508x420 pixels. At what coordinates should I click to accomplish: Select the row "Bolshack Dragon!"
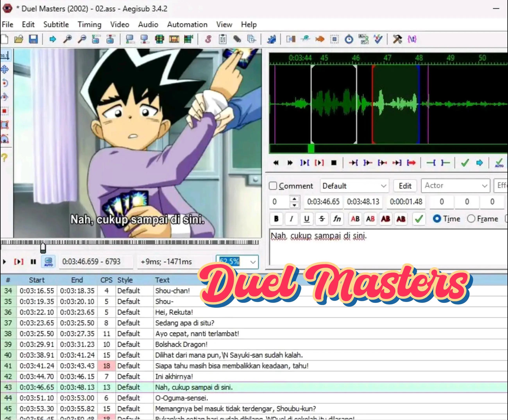pos(254,344)
